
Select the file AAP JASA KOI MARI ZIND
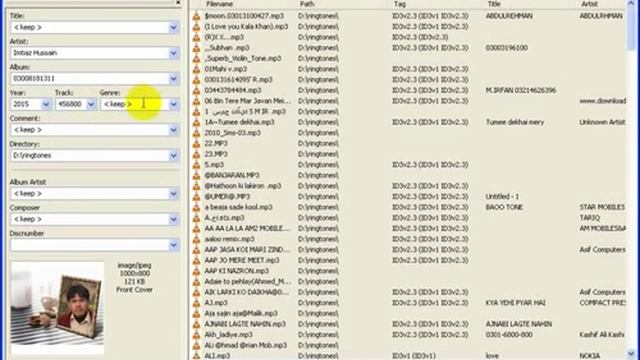tap(247, 249)
